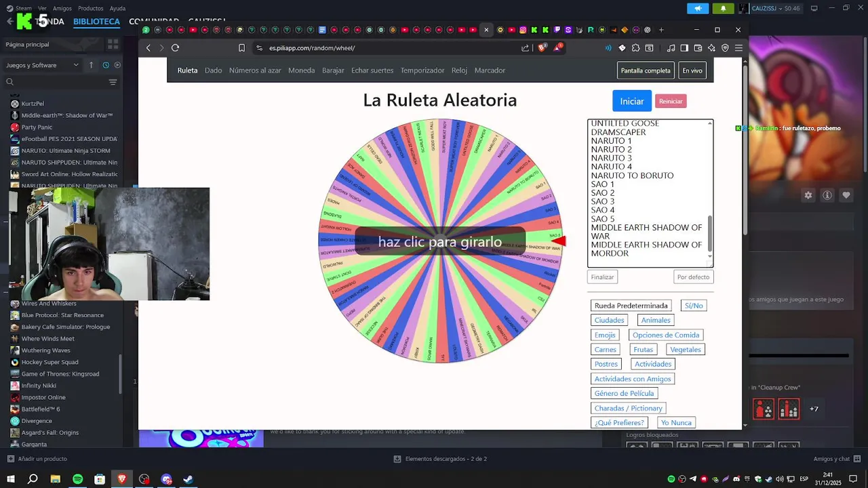868x488 pixels.
Task: Sort Steam library ascending arrow
Action: (91, 65)
